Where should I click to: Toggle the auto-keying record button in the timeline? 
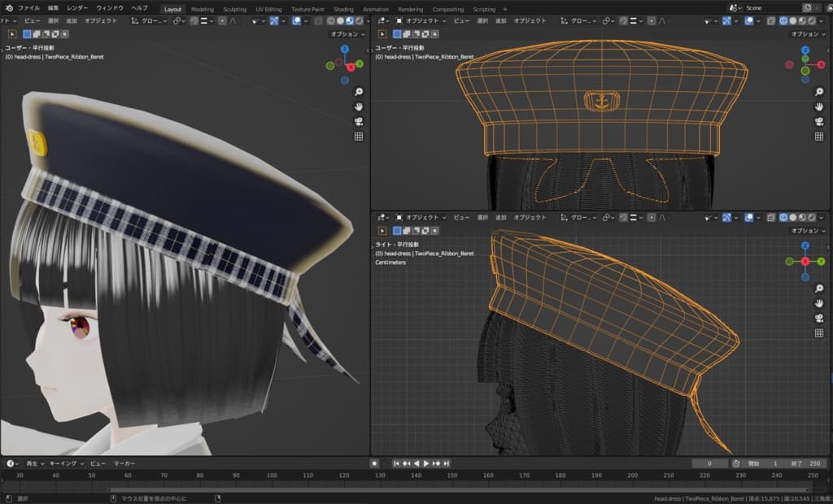(374, 463)
